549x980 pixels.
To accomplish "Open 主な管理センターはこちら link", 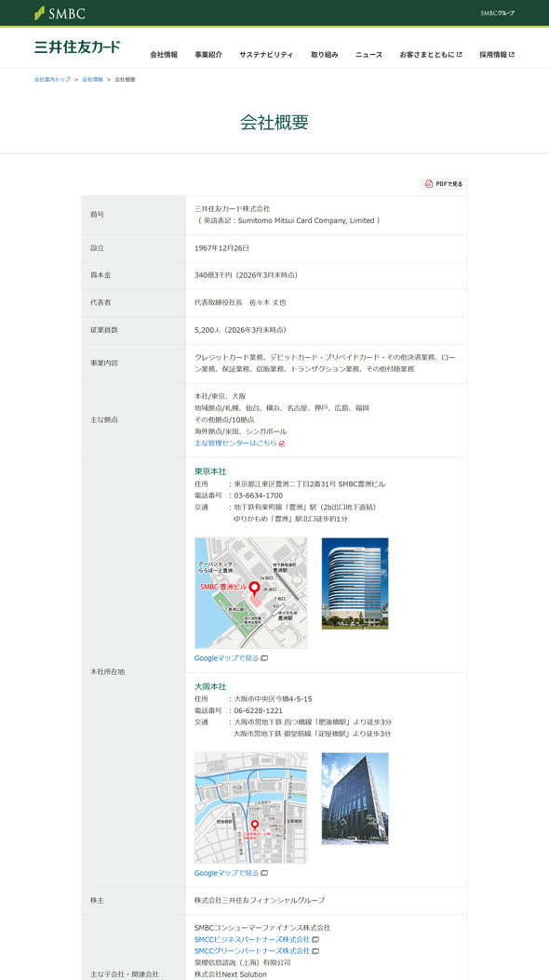I will 235,444.
